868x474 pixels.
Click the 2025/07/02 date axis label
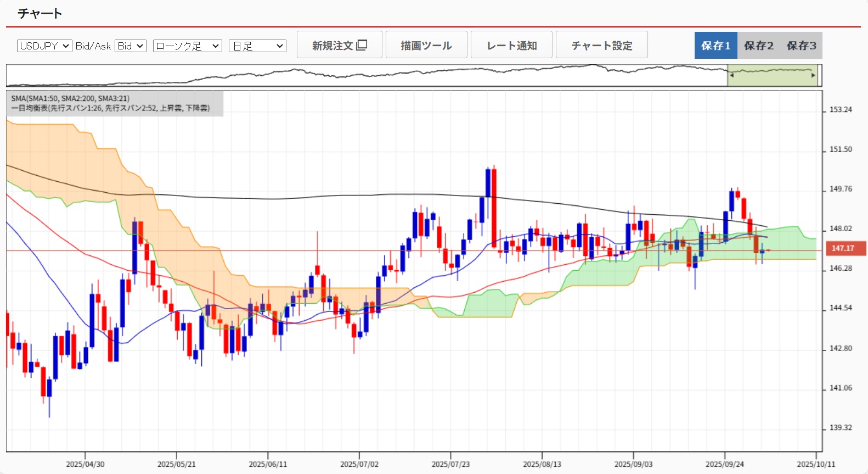tap(359, 464)
